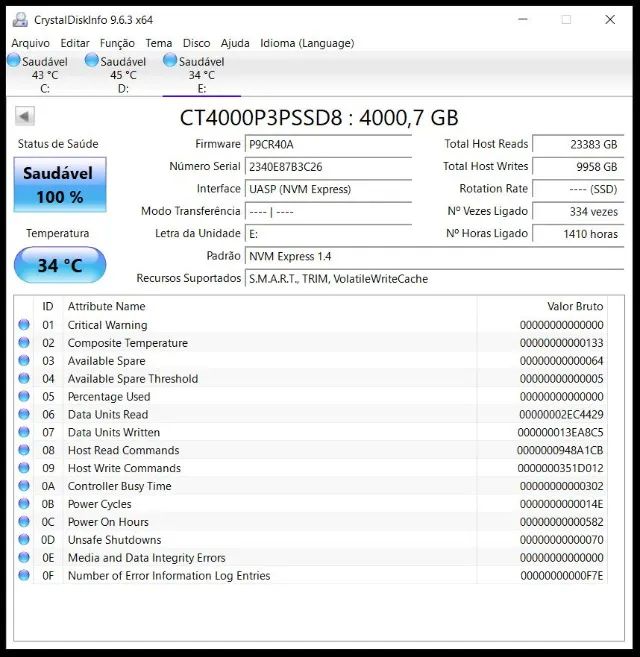Click the status icon of Data Units Read row
This screenshot has height=657, width=640.
pos(24,414)
